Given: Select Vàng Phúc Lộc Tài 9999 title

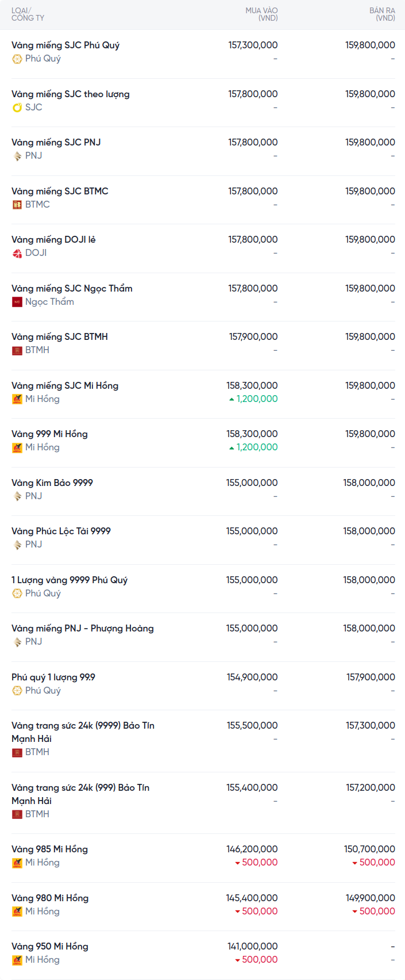Looking at the screenshot, I should point(61,531).
